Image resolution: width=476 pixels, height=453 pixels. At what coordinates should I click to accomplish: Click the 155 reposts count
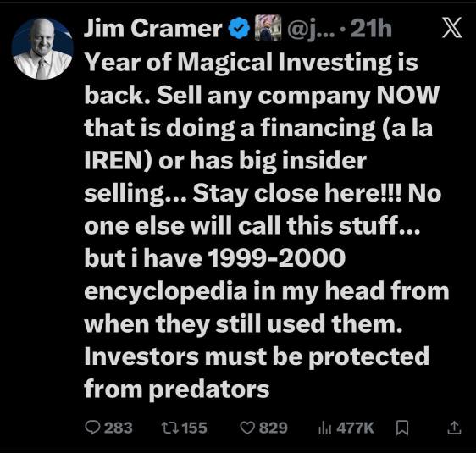pyautogui.click(x=195, y=428)
